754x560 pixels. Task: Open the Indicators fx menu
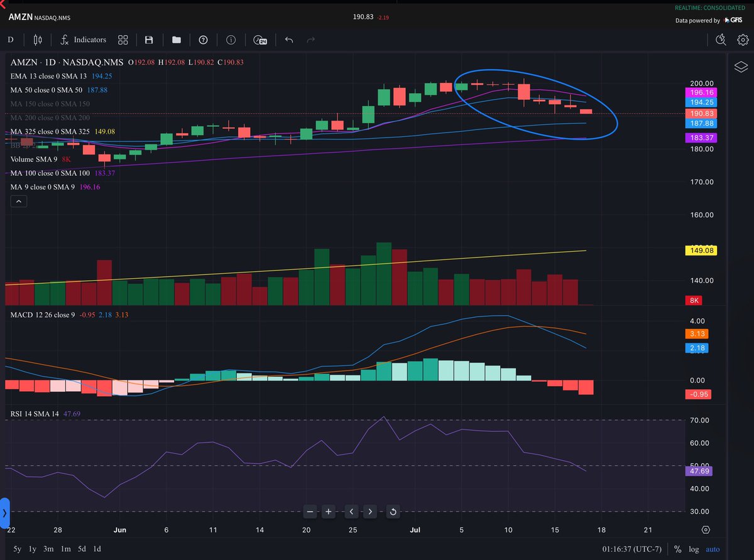pos(83,40)
